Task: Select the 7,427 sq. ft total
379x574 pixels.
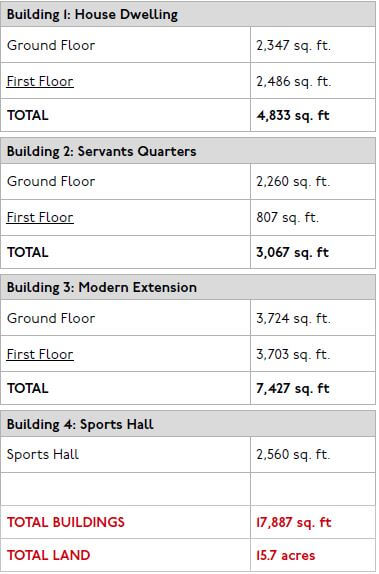Action: point(293,388)
